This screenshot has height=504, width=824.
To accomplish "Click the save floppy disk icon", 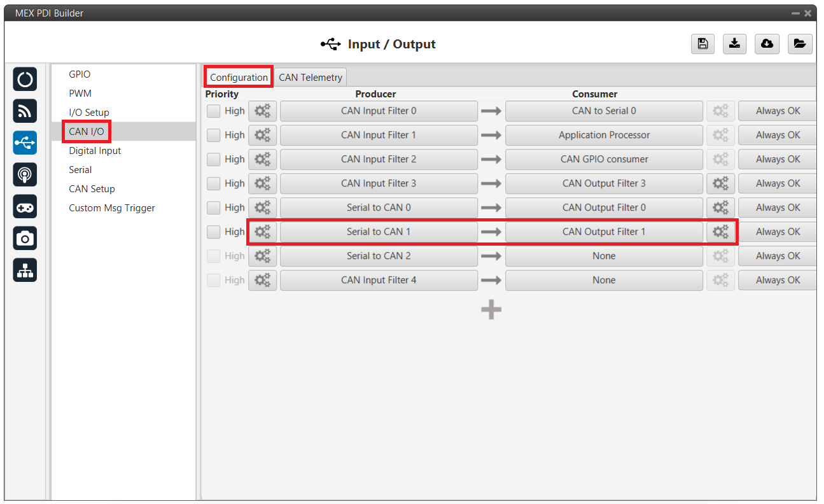I will point(702,43).
